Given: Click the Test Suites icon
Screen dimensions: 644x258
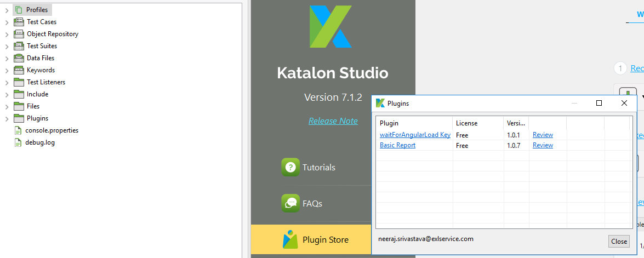Looking at the screenshot, I should tap(19, 46).
